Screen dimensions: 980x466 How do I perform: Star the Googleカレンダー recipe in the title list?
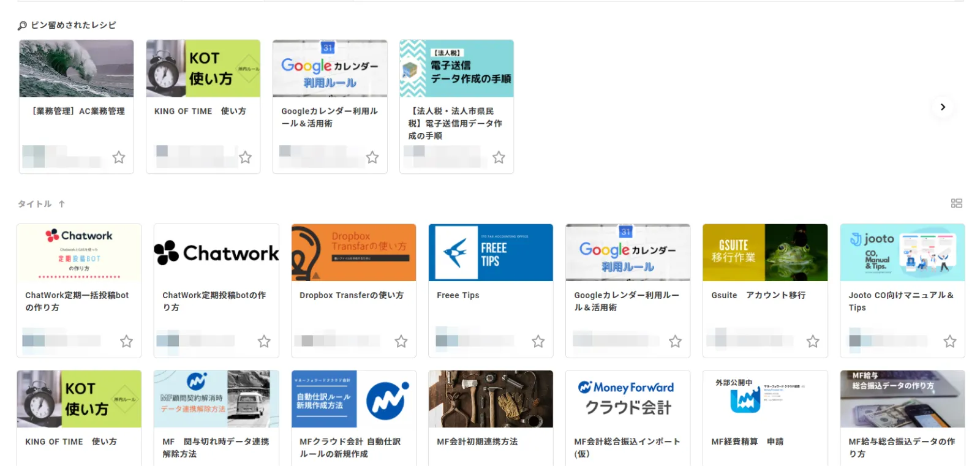pos(676,341)
